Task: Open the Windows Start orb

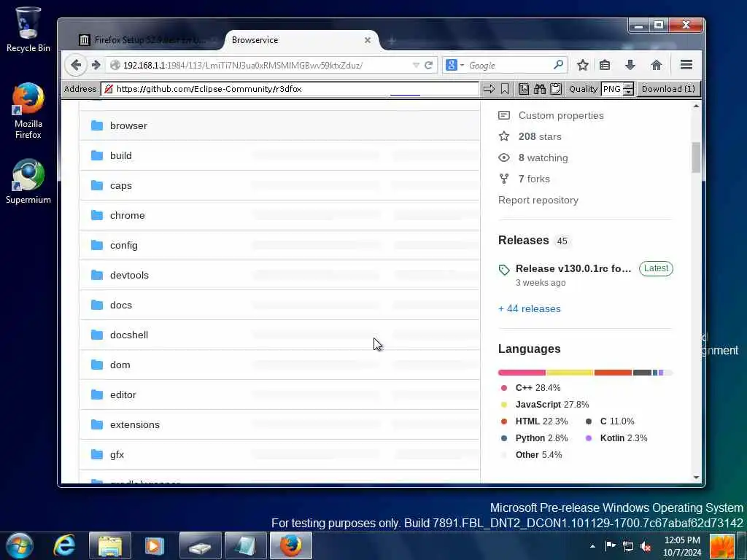Action: point(19,545)
